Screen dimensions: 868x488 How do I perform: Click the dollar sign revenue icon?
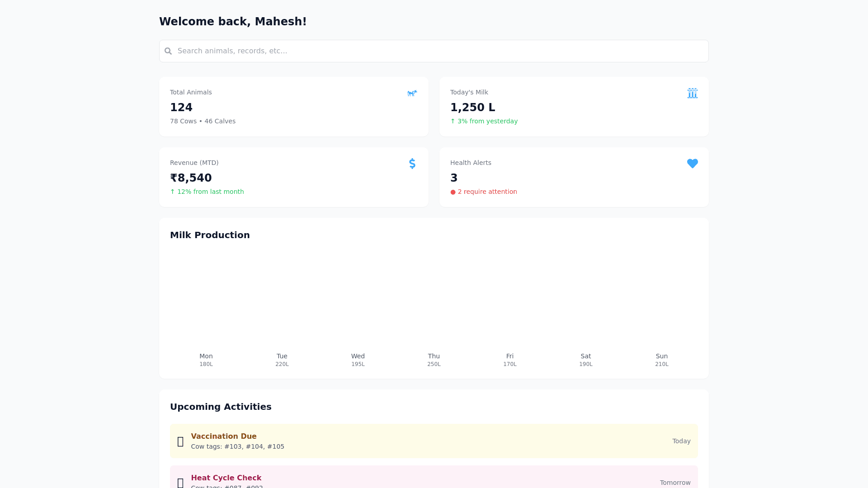click(412, 164)
